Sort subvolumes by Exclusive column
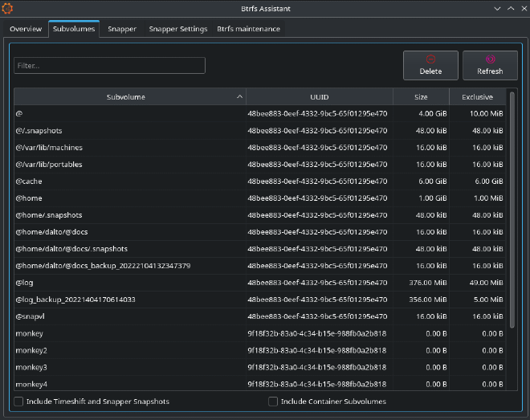530x420 pixels. tap(477, 97)
